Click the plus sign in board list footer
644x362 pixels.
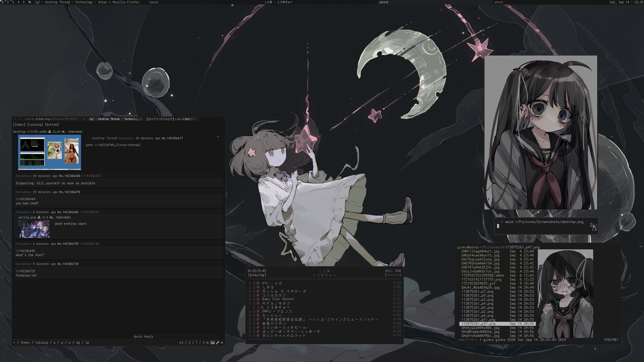coord(14,342)
